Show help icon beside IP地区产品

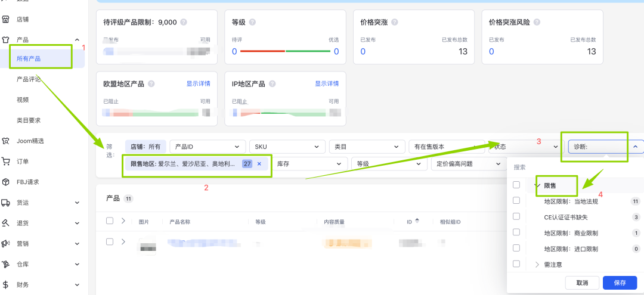click(x=273, y=83)
